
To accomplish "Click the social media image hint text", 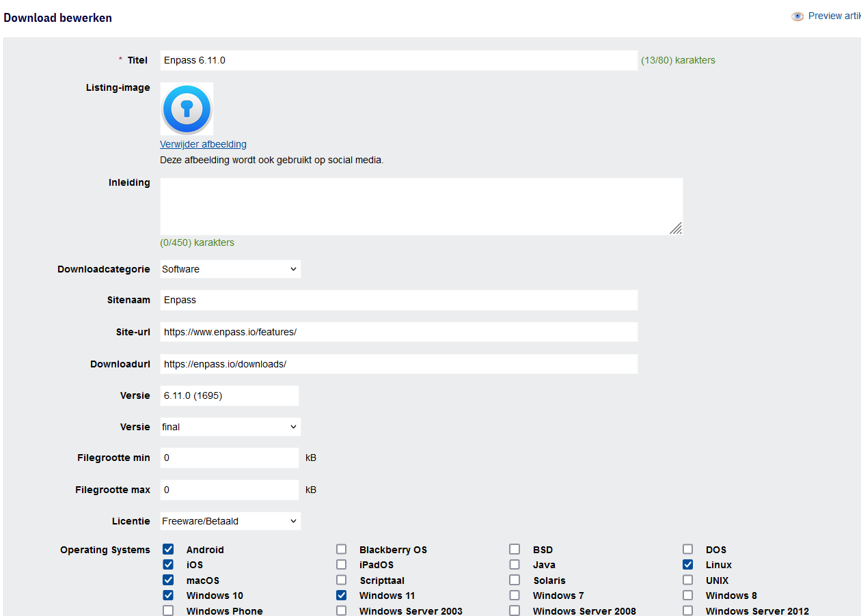I will tap(272, 160).
